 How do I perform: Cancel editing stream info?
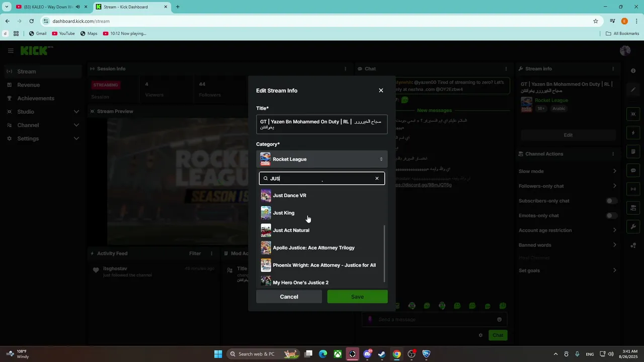pos(289,297)
